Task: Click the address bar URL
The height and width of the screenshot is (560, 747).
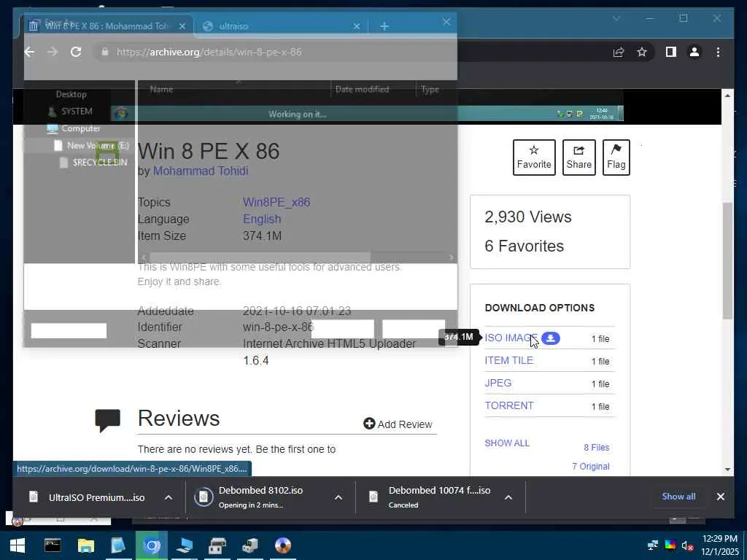Action: click(x=209, y=52)
